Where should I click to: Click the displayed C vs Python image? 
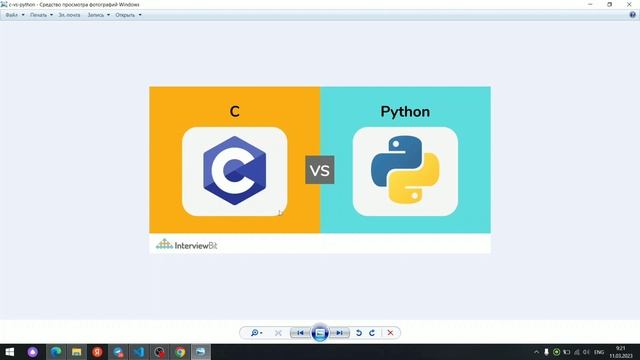[x=320, y=170]
